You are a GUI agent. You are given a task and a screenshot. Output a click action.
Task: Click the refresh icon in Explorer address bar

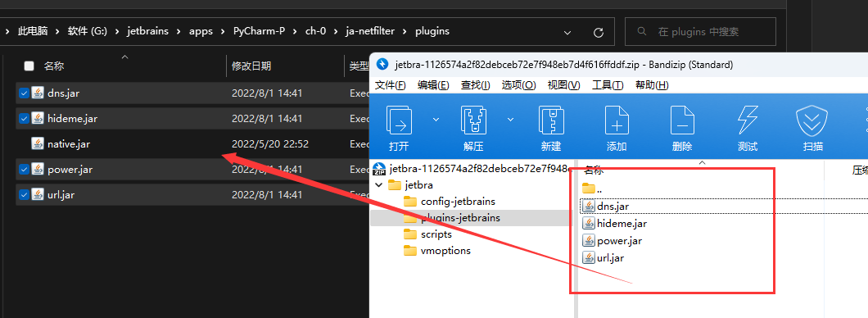click(x=599, y=33)
